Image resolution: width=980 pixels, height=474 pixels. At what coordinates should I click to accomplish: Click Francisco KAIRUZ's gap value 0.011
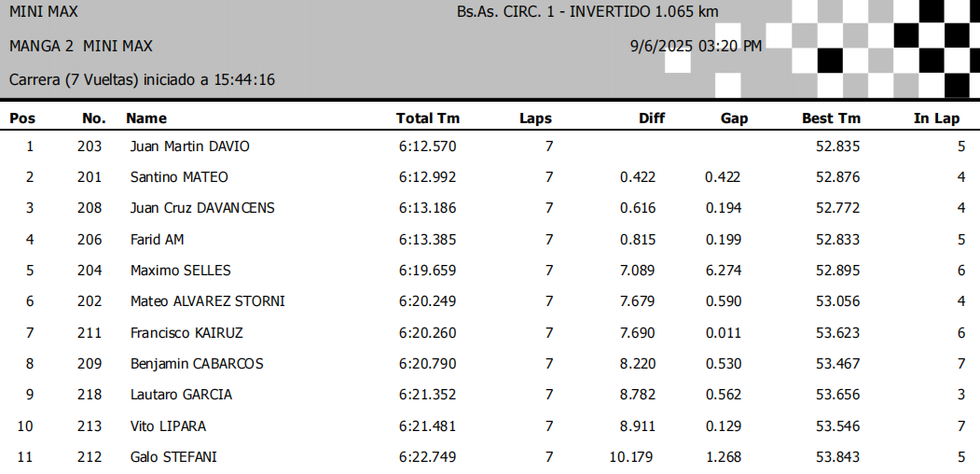(723, 333)
